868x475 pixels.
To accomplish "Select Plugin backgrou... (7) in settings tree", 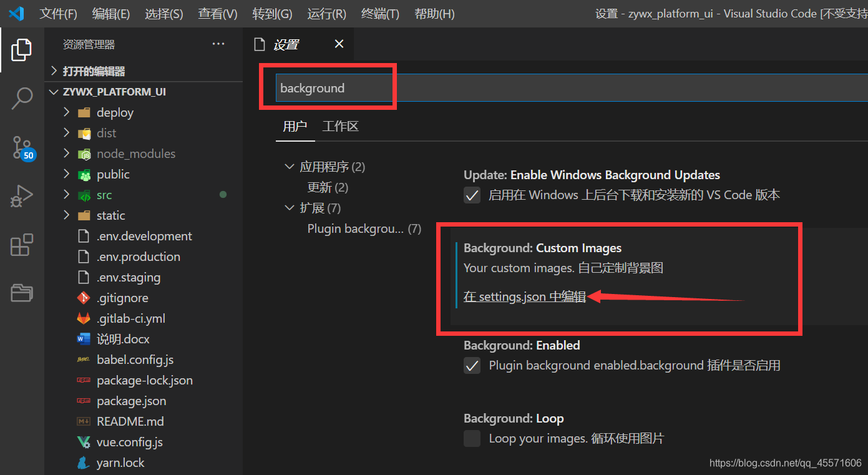I will [364, 229].
